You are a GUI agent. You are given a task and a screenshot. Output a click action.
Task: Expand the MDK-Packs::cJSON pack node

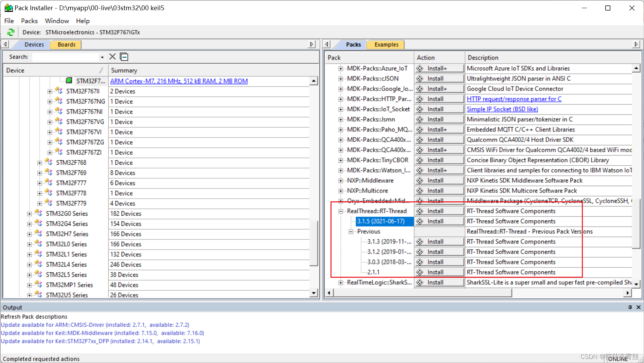click(340, 79)
